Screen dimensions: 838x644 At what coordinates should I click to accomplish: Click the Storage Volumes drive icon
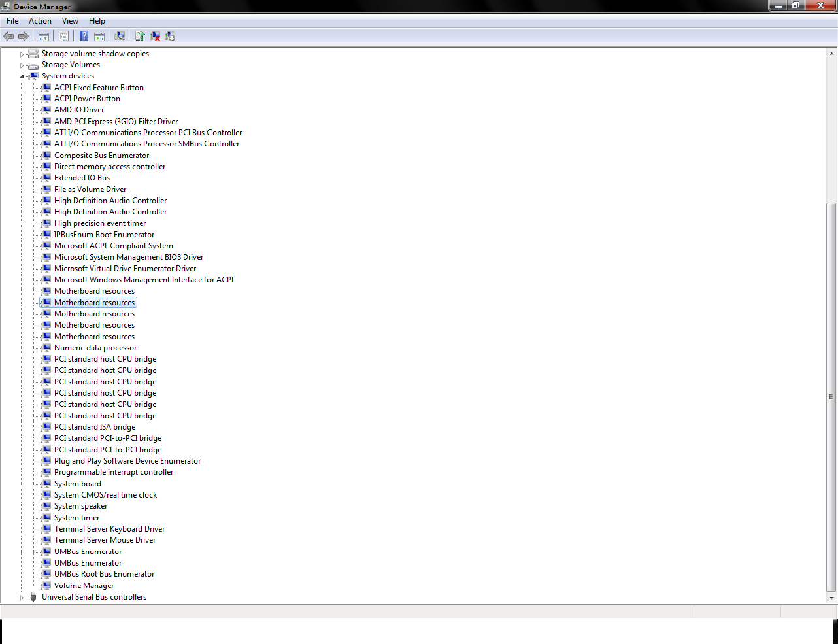pyautogui.click(x=33, y=65)
